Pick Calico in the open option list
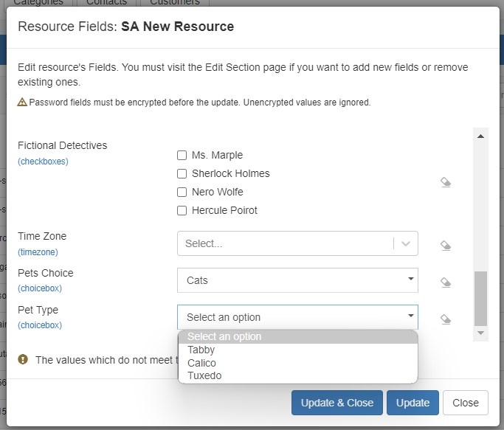This screenshot has width=504, height=430. (201, 363)
